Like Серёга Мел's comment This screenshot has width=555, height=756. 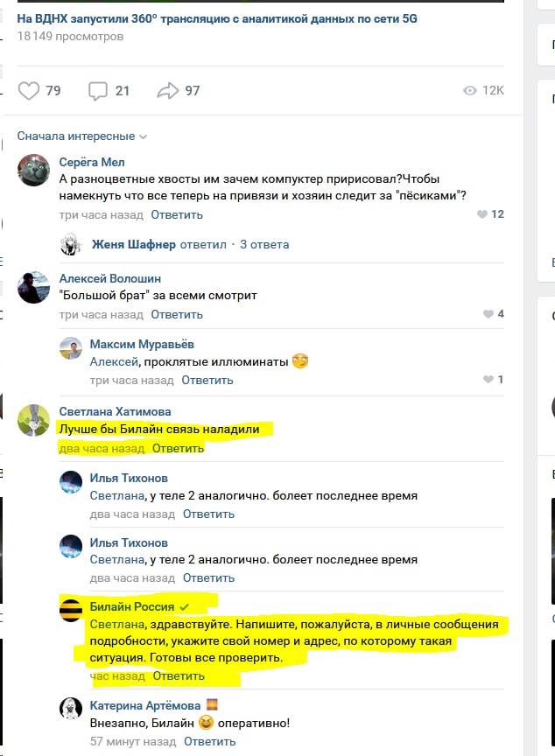tap(482, 214)
